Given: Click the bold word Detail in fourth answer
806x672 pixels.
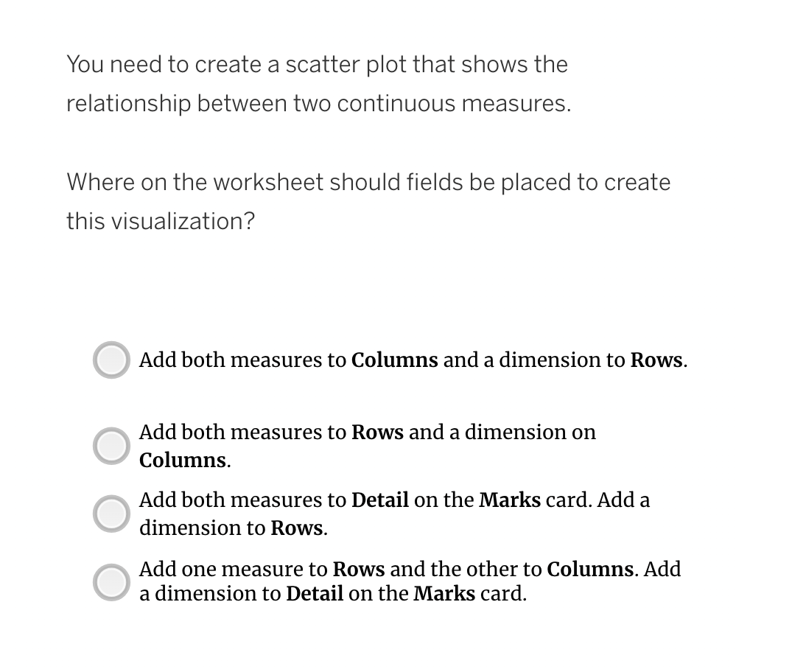Looking at the screenshot, I should pyautogui.click(x=315, y=593).
